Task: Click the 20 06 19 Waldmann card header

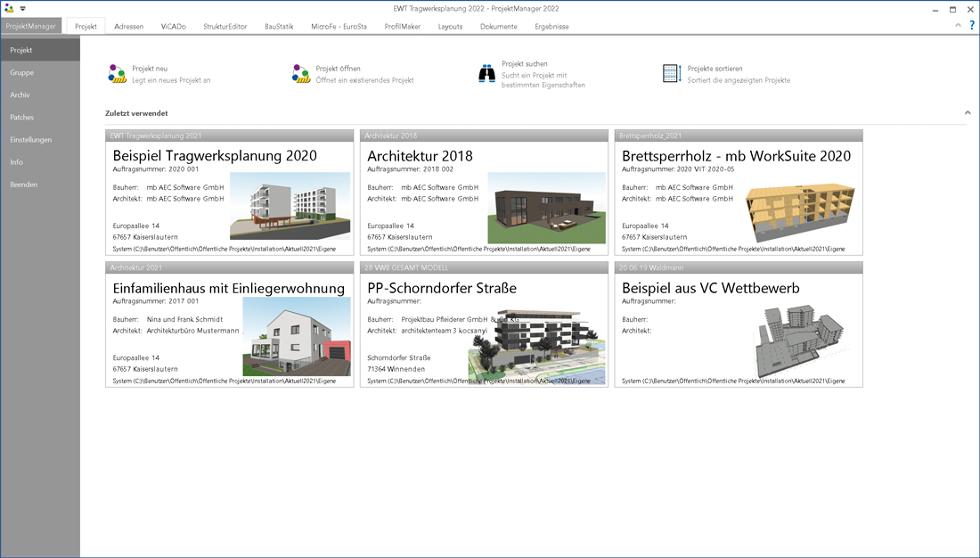Action: 739,267
